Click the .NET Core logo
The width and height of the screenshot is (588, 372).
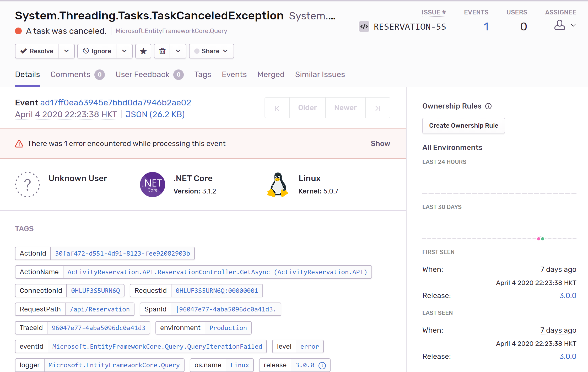coord(153,185)
